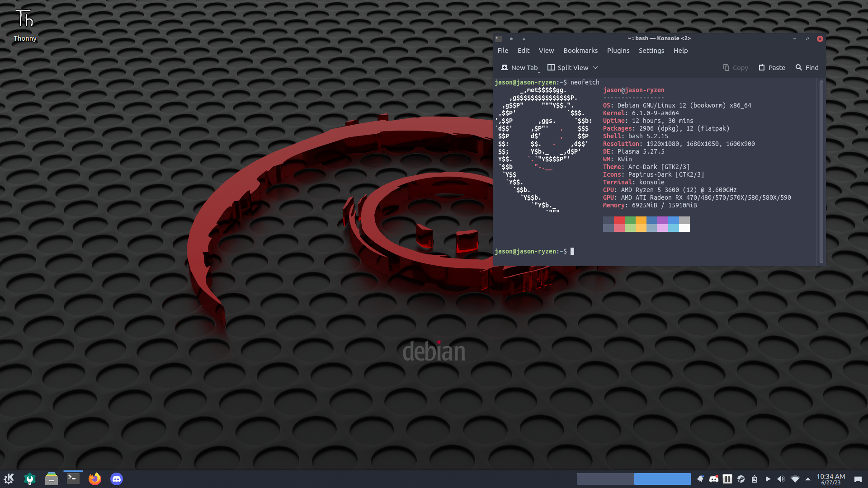The height and width of the screenshot is (488, 868).
Task: Open the Edit menu in Konsole
Action: pos(524,51)
